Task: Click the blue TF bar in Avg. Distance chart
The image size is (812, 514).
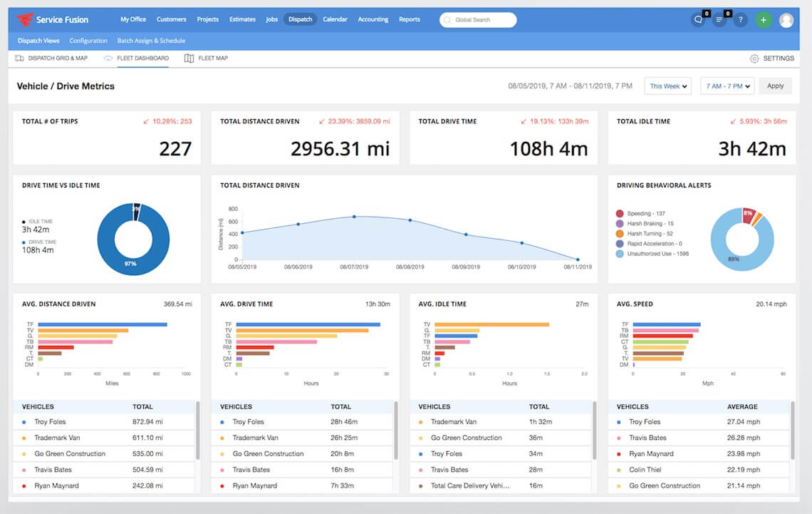Action: [103, 324]
